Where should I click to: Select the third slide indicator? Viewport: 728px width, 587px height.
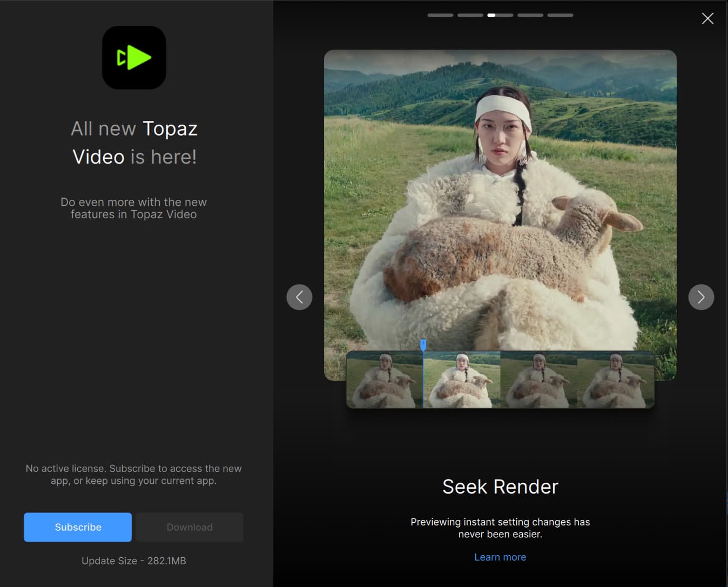click(x=500, y=15)
